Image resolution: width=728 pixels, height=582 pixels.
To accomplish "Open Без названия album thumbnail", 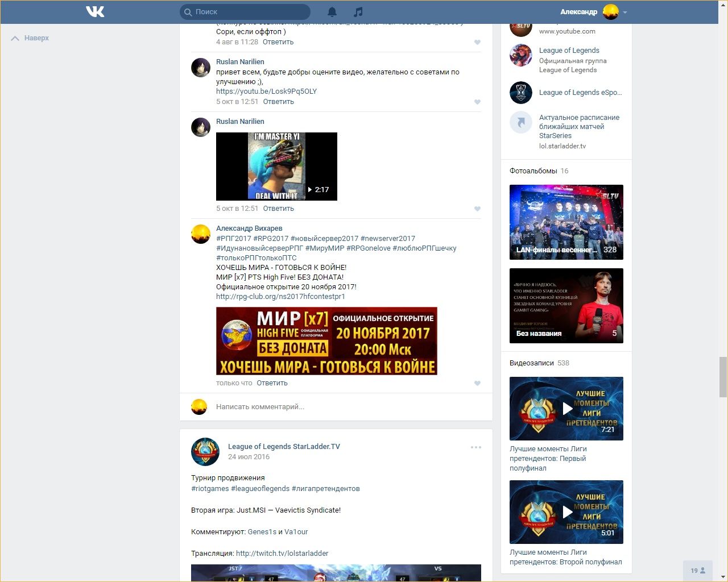I will [x=566, y=306].
